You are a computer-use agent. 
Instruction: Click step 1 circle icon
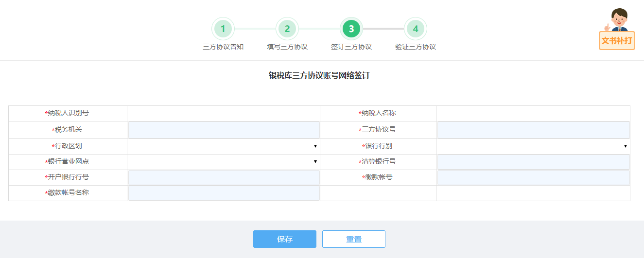point(223,29)
